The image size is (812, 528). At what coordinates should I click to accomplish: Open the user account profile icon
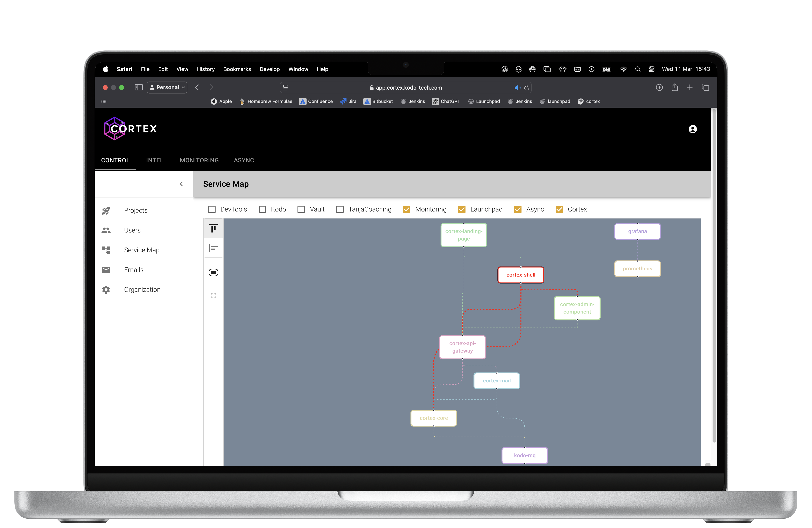tap(692, 129)
